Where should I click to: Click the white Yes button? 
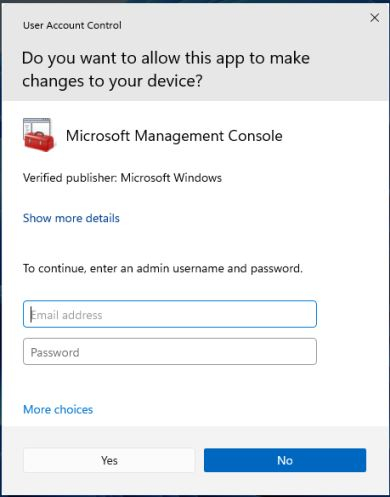point(109,460)
